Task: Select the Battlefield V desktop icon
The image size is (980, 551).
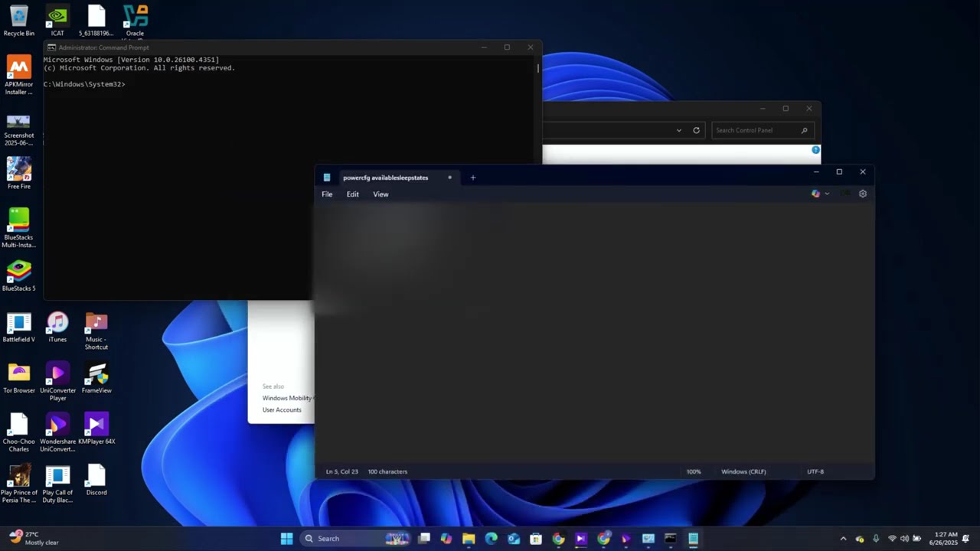Action: pos(18,327)
